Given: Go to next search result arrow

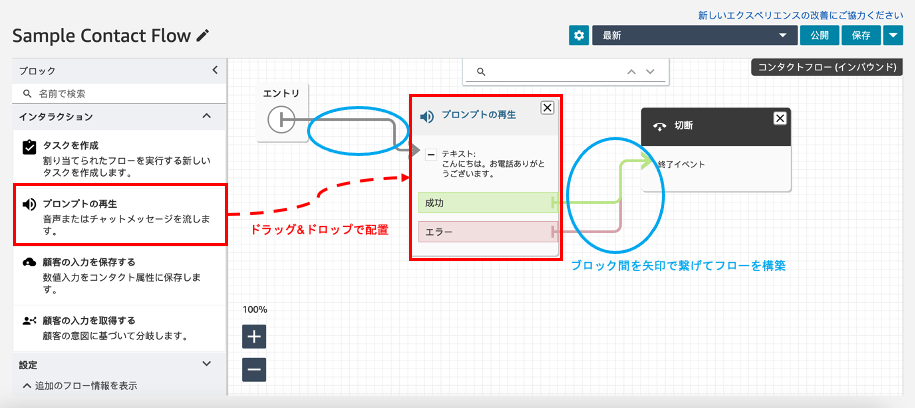Looking at the screenshot, I should coord(651,71).
